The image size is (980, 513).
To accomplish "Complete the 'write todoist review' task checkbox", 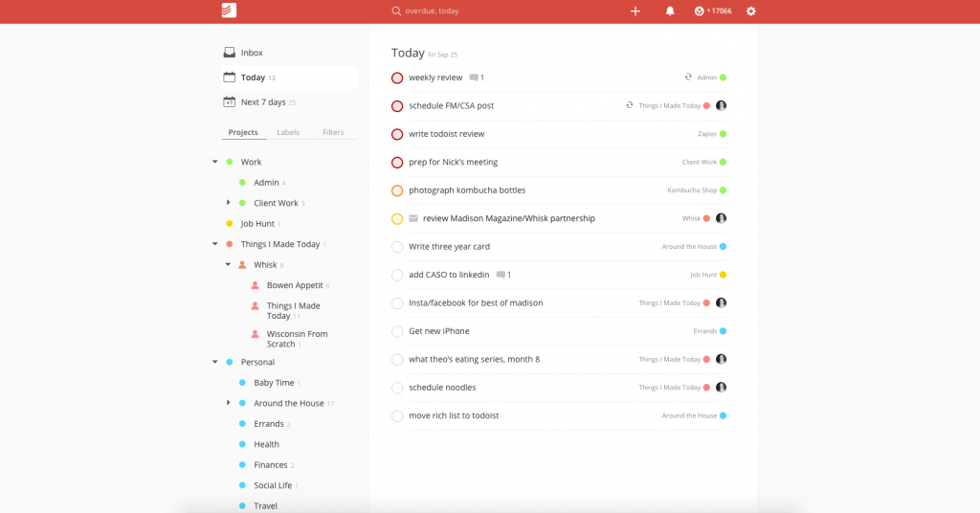I will pos(397,134).
